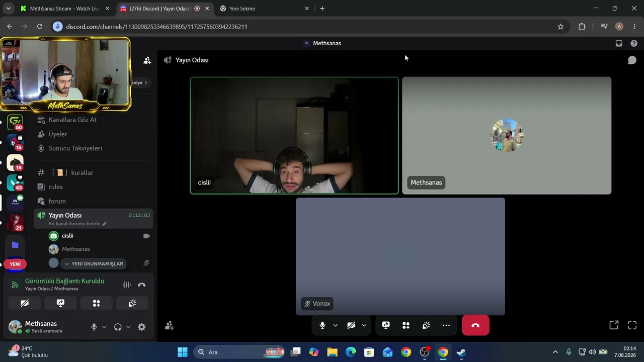
Task: Open microphone options arrow in call bar
Action: [x=335, y=325]
